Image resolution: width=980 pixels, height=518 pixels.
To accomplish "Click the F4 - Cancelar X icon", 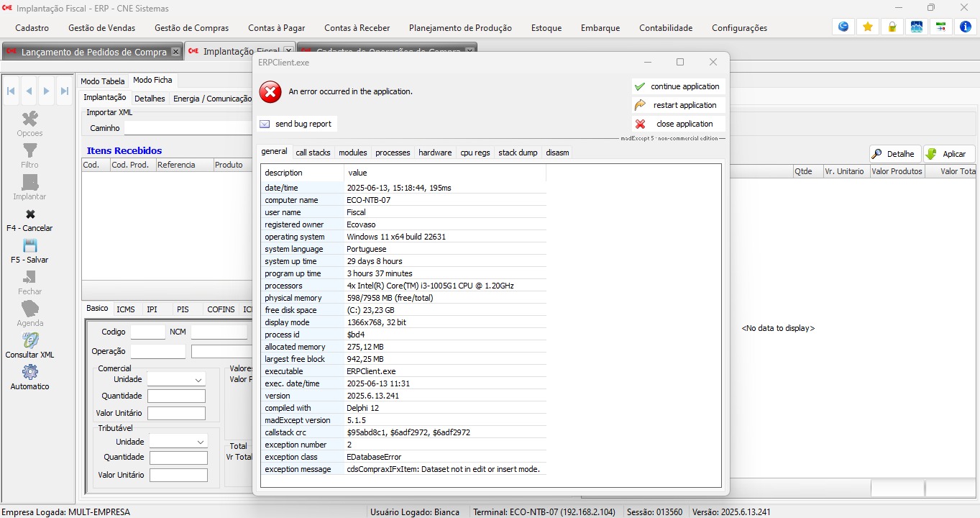I will pos(29,214).
